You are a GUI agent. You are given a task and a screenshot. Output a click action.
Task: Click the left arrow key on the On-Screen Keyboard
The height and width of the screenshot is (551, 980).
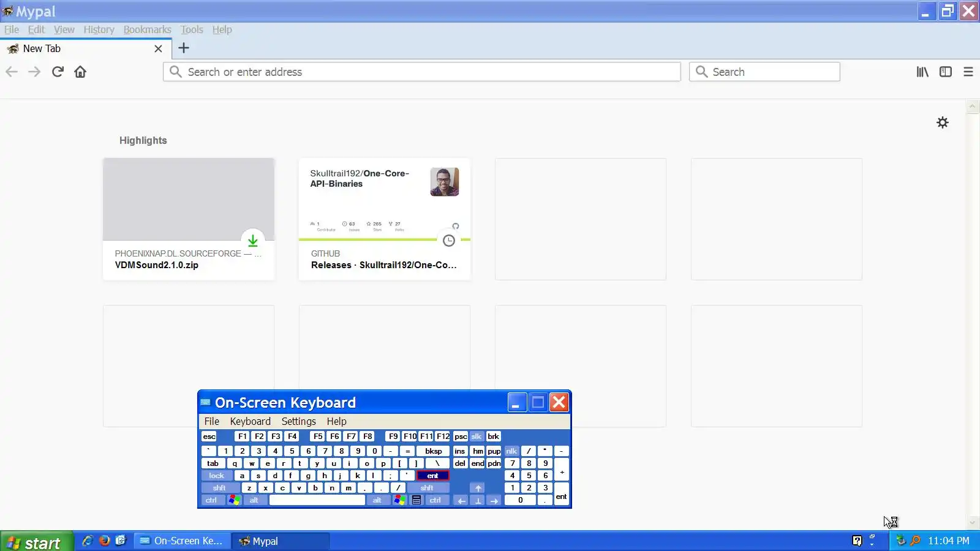461,500
